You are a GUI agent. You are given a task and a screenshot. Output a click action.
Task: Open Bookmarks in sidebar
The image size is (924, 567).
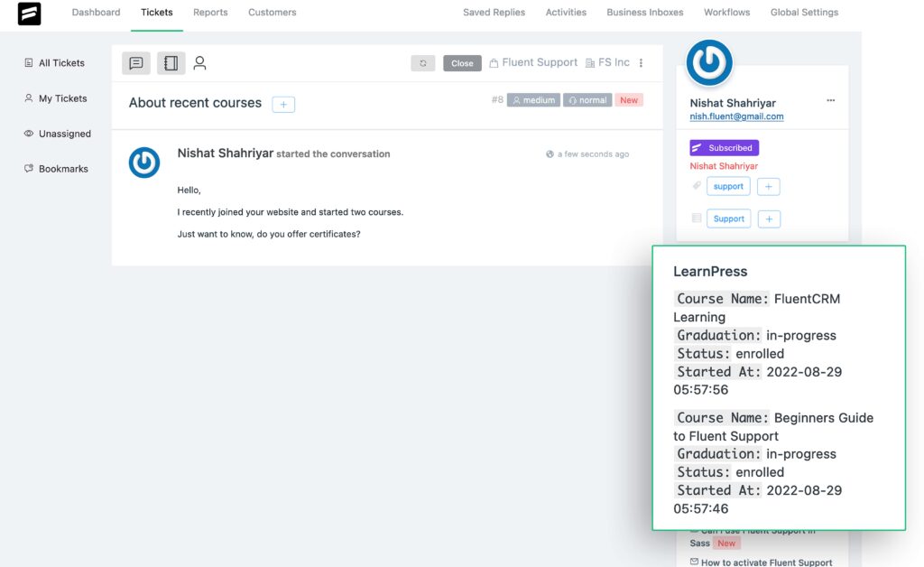coord(57,169)
